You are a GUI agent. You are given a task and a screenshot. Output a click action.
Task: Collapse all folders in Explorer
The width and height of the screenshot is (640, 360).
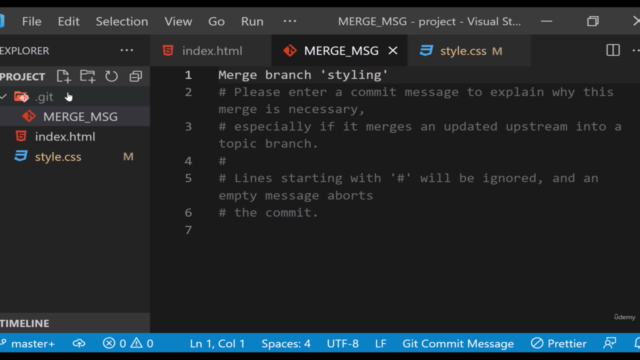pyautogui.click(x=136, y=76)
